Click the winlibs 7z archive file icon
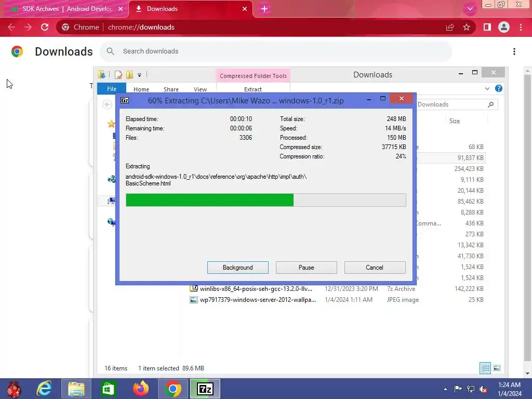Screen dimensions: 532x399 pos(194,289)
